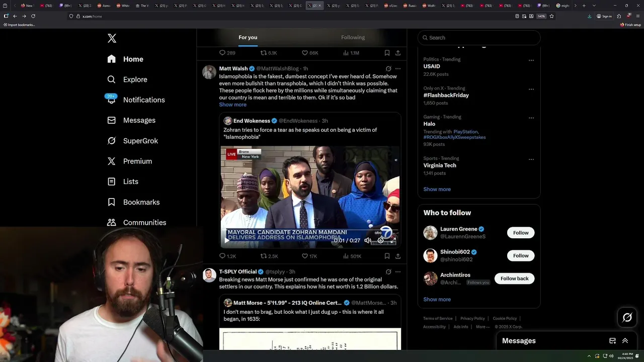Open more options for Virginia Tech trend
644x362 pixels.
point(531,159)
